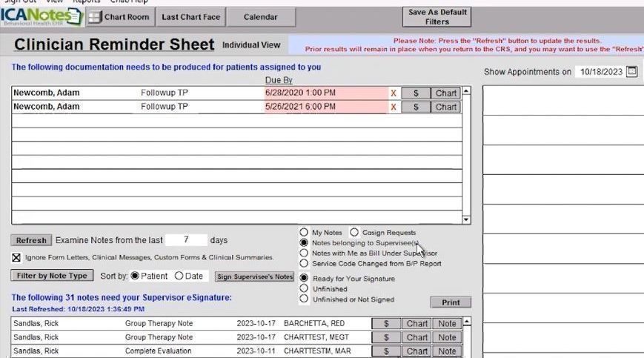This screenshot has width=644, height=358.
Task: Toggle Ignore Form Letters checkbox
Action: point(16,257)
